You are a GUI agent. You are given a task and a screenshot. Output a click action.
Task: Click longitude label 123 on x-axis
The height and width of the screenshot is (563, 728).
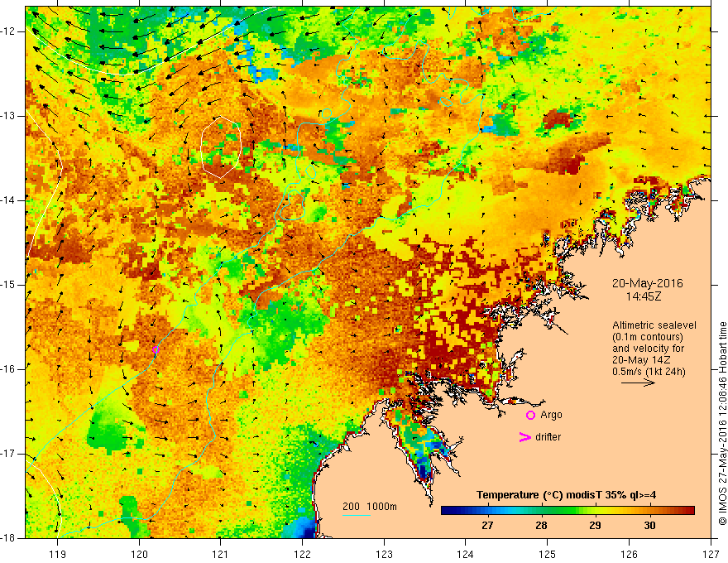click(384, 554)
